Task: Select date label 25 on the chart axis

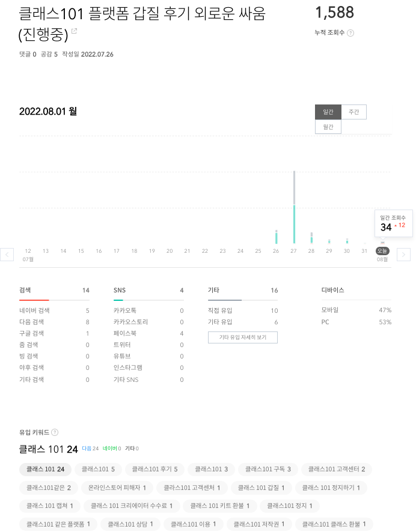Action: click(258, 251)
